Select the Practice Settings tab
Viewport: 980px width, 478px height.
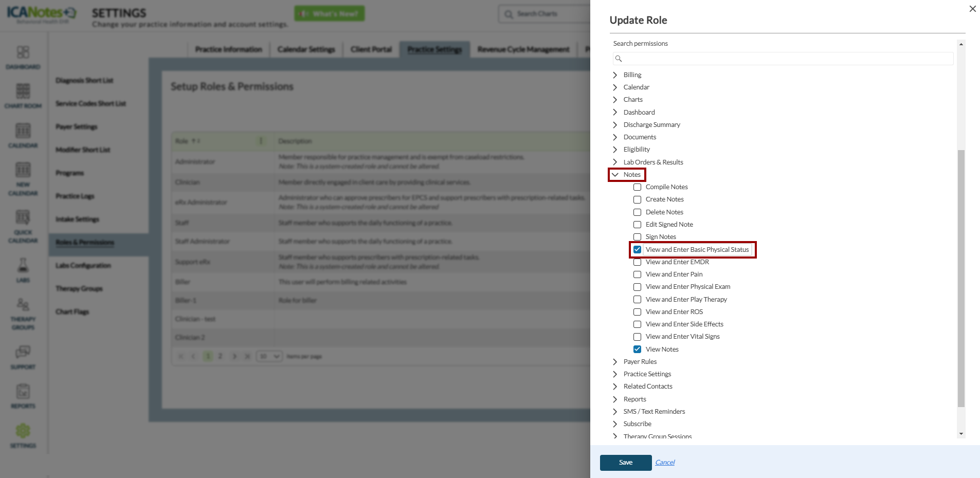click(435, 49)
